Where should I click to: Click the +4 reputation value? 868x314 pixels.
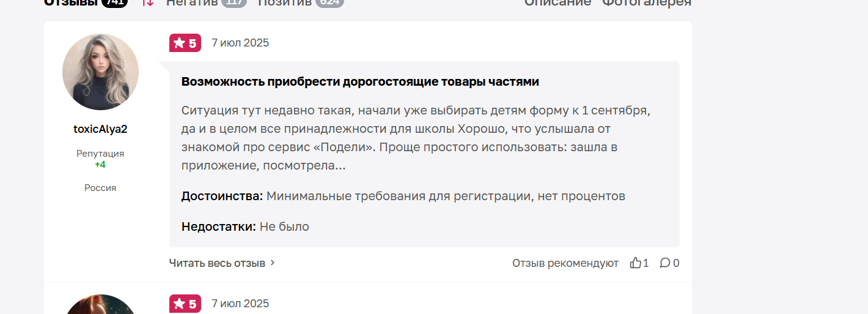(x=100, y=165)
